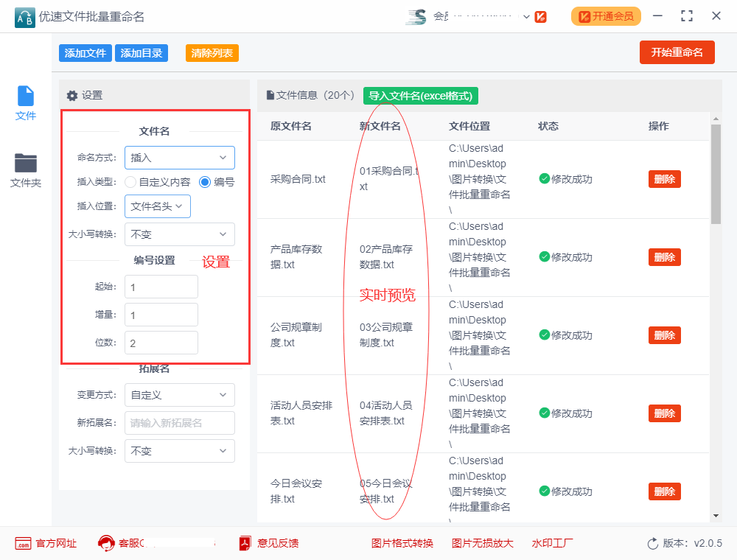Open the 文件 file mode in sidebar

tap(25, 103)
